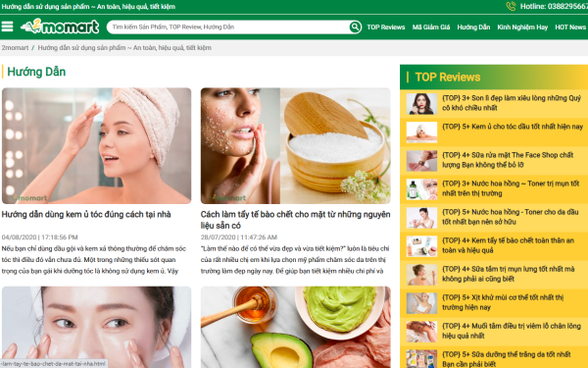The width and height of the screenshot is (588, 368).
Task: Open review 5+ Toner cho da dầu
Action: tap(510, 217)
